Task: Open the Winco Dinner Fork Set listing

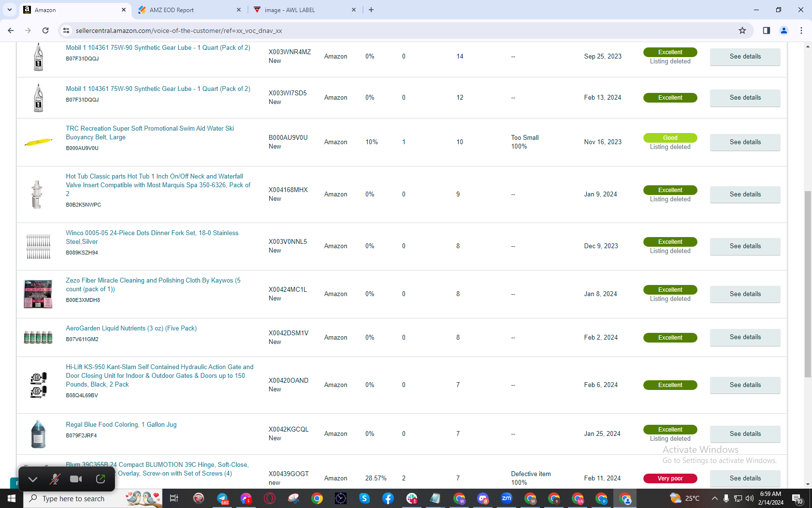Action: (x=152, y=237)
